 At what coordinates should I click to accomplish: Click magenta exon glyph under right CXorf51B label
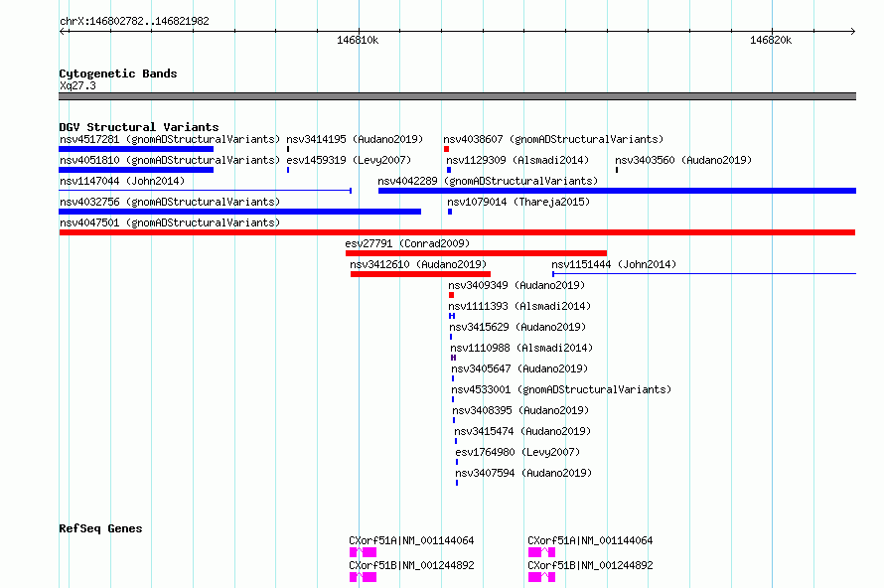click(x=541, y=577)
